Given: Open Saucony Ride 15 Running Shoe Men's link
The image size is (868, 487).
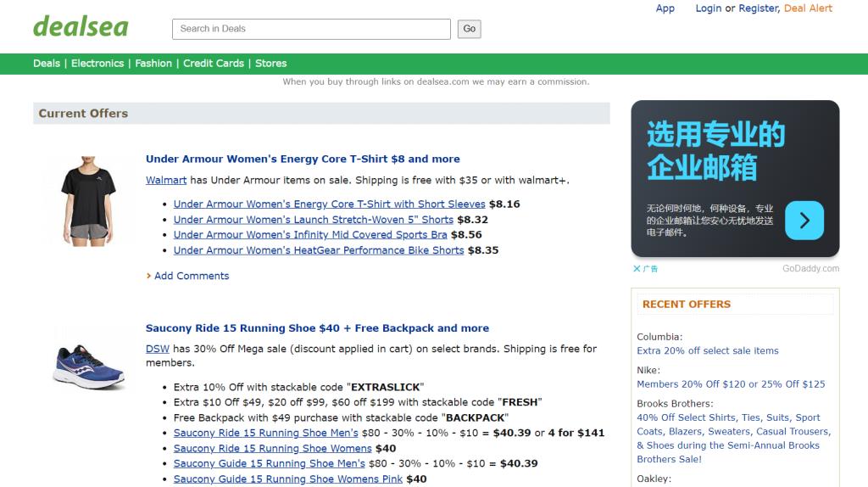Looking at the screenshot, I should click(x=265, y=433).
